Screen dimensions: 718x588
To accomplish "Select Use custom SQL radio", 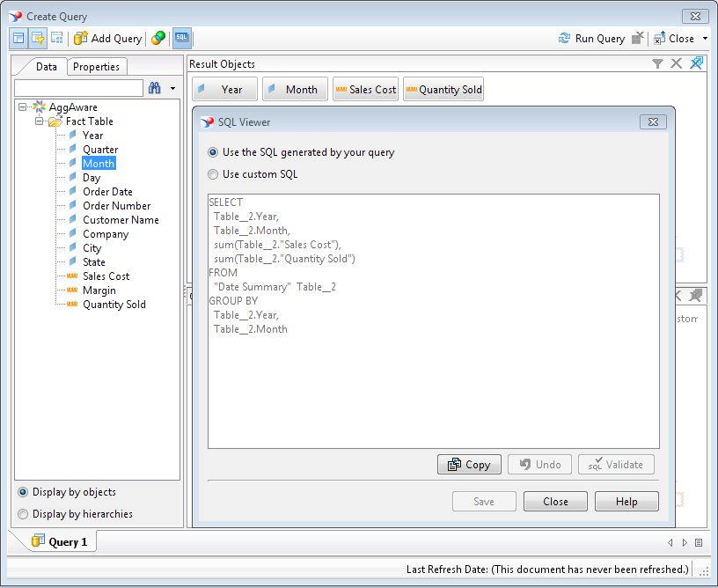I will coord(213,174).
